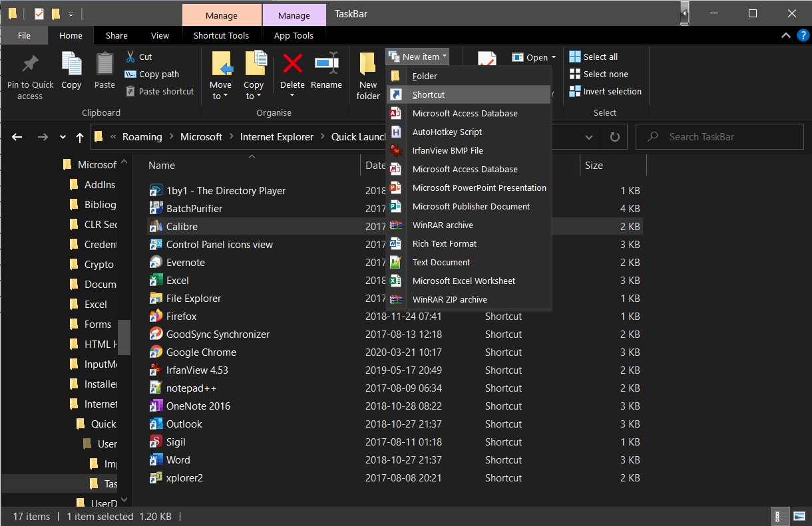
Task: Click the Refresh icon beside address bar
Action: (x=614, y=137)
